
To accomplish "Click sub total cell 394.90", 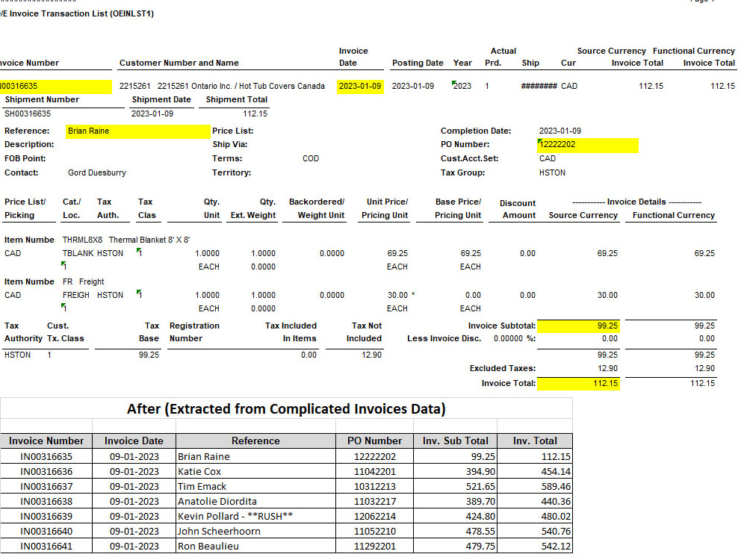I will [456, 471].
